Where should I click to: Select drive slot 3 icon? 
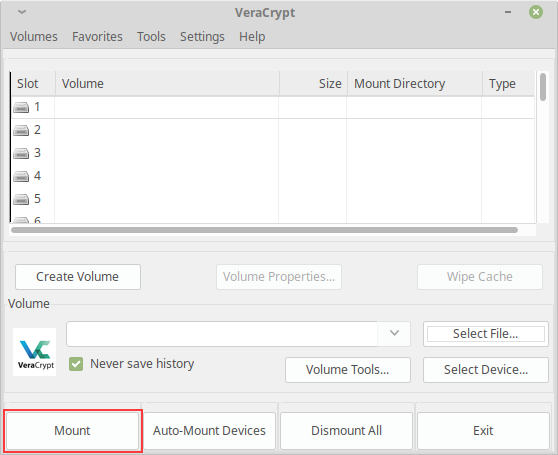pos(21,153)
